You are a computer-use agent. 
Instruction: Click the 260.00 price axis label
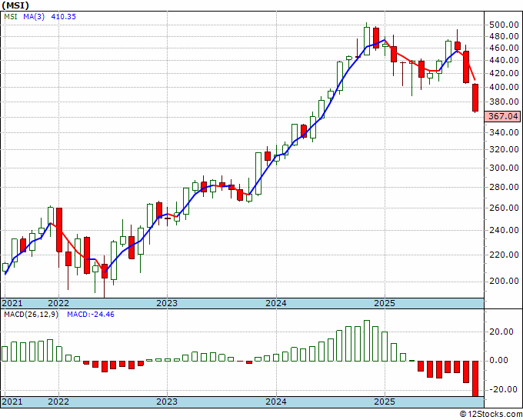pyautogui.click(x=504, y=208)
